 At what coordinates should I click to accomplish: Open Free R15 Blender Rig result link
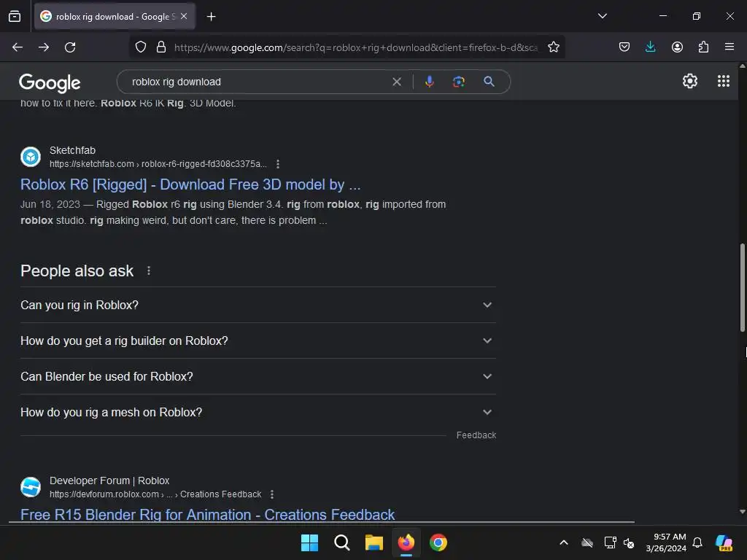pos(208,515)
